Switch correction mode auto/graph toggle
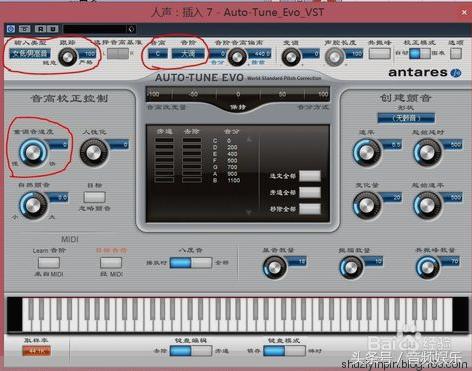The image size is (472, 371). [x=420, y=53]
